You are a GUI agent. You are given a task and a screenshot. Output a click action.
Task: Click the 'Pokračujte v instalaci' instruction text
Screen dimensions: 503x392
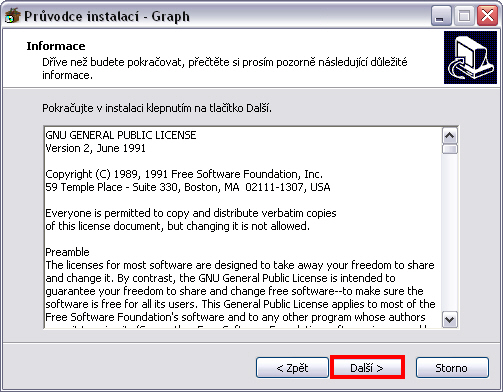157,108
